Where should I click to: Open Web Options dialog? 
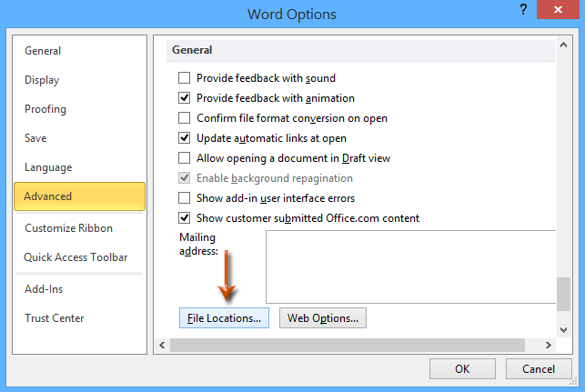pos(323,318)
